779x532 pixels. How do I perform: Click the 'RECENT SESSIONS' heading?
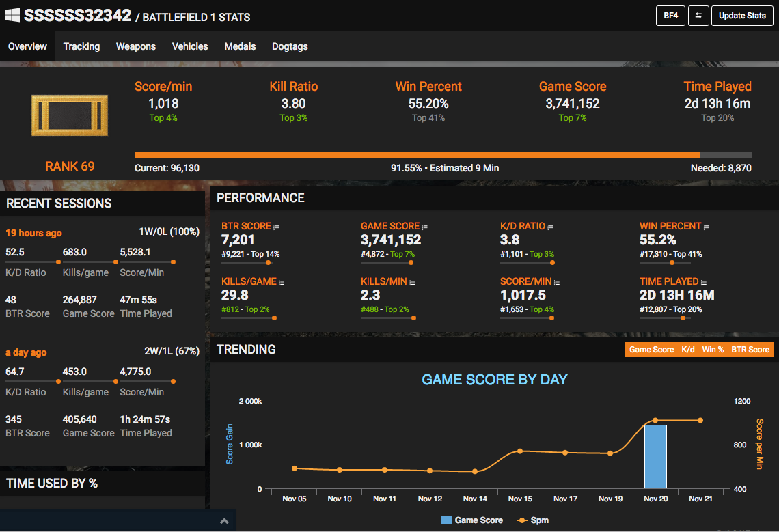59,203
